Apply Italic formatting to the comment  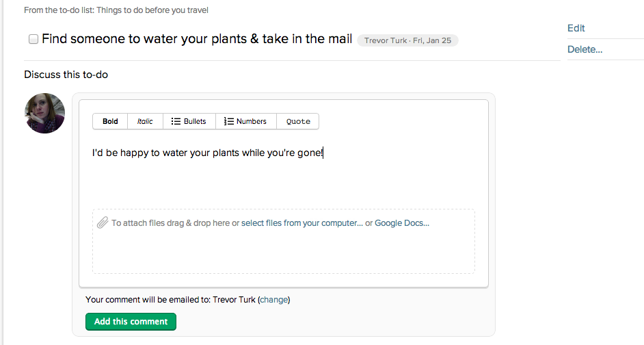click(145, 121)
